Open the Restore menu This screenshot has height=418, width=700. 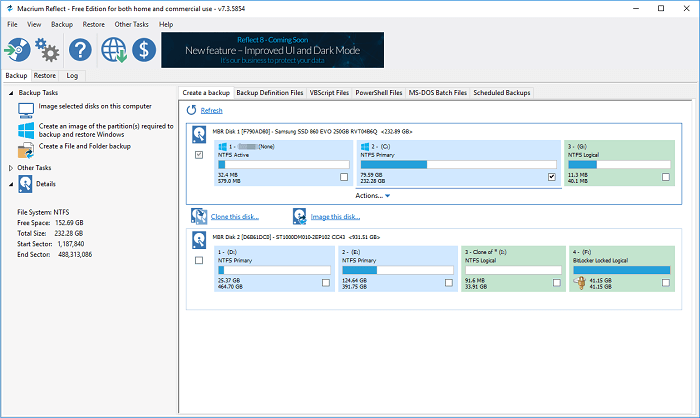[93, 24]
